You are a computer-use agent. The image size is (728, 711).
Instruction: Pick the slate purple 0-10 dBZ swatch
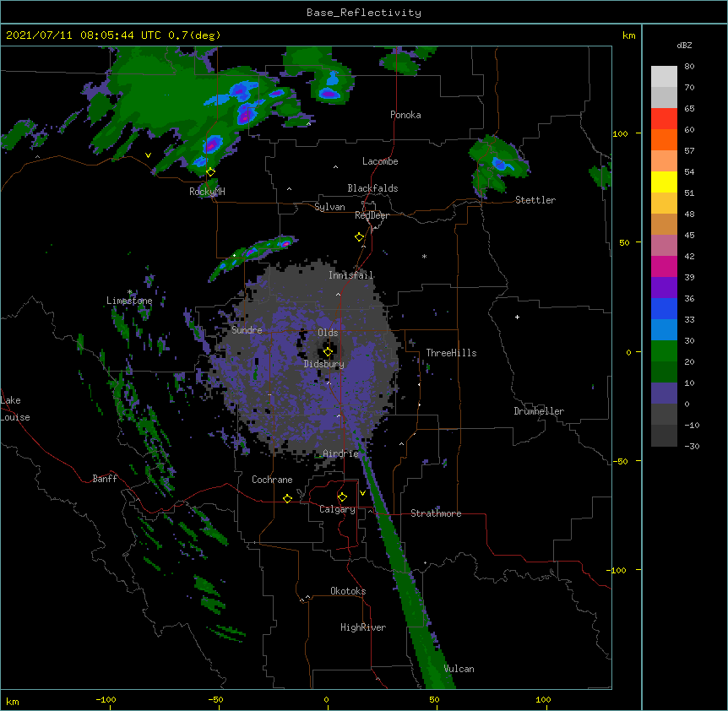point(664,393)
